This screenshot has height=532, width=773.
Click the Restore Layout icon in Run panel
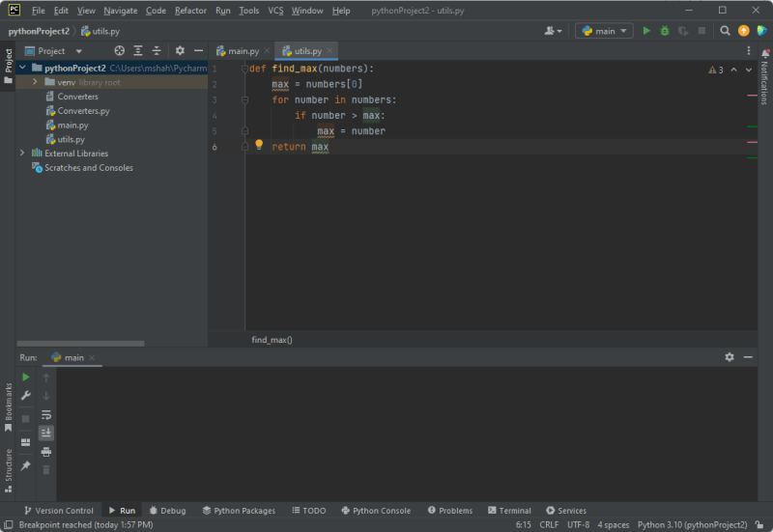click(26, 442)
